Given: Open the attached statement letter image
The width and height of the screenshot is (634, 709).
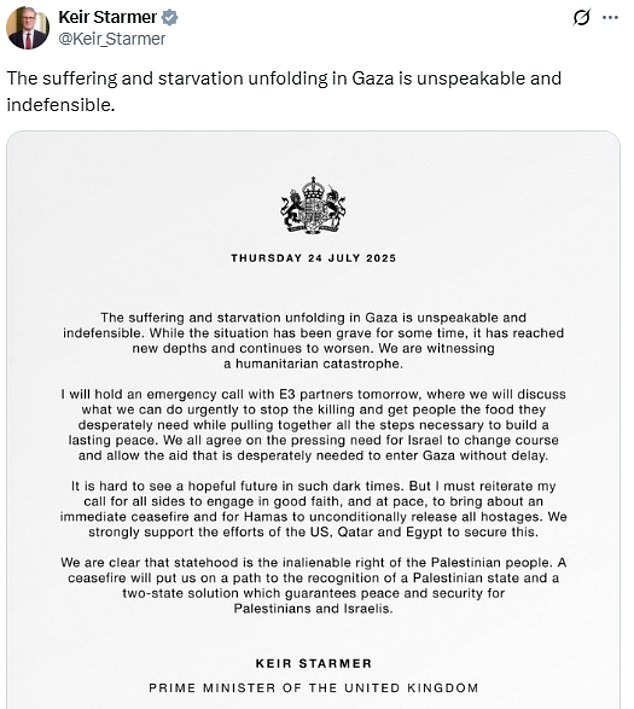Looking at the screenshot, I should tap(313, 420).
